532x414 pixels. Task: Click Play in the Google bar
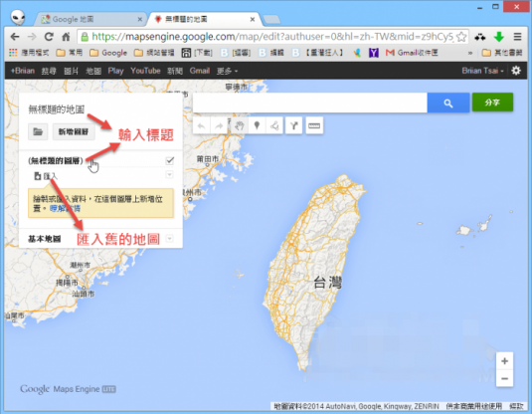115,71
